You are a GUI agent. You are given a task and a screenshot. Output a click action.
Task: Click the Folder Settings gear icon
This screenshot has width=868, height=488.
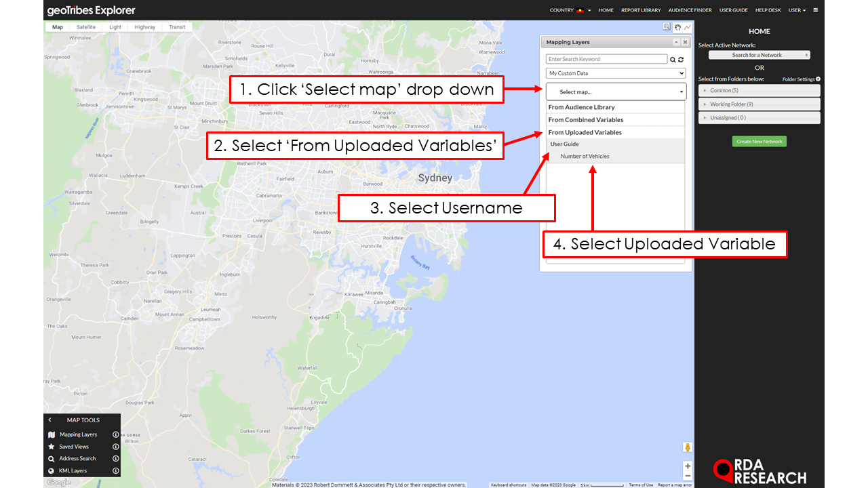point(818,79)
